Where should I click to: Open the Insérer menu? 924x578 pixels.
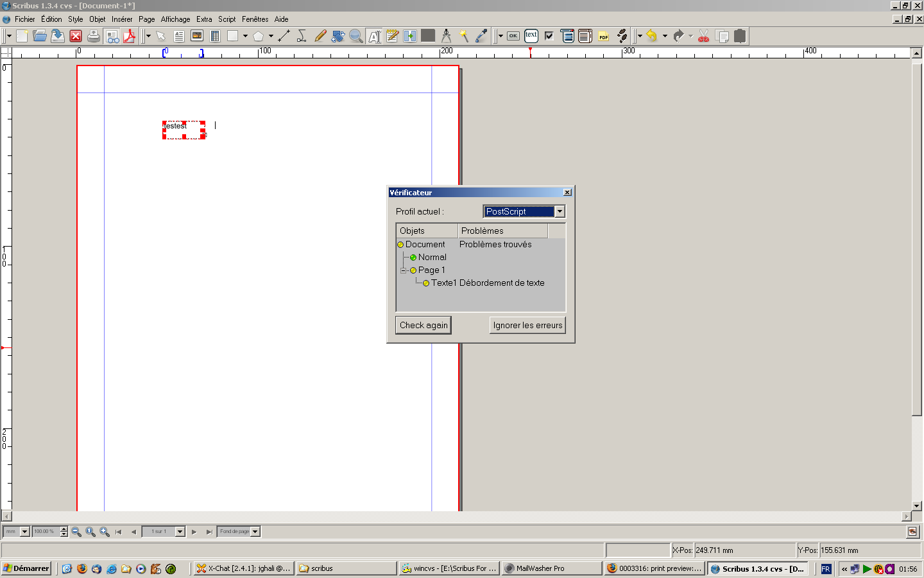[x=121, y=19]
